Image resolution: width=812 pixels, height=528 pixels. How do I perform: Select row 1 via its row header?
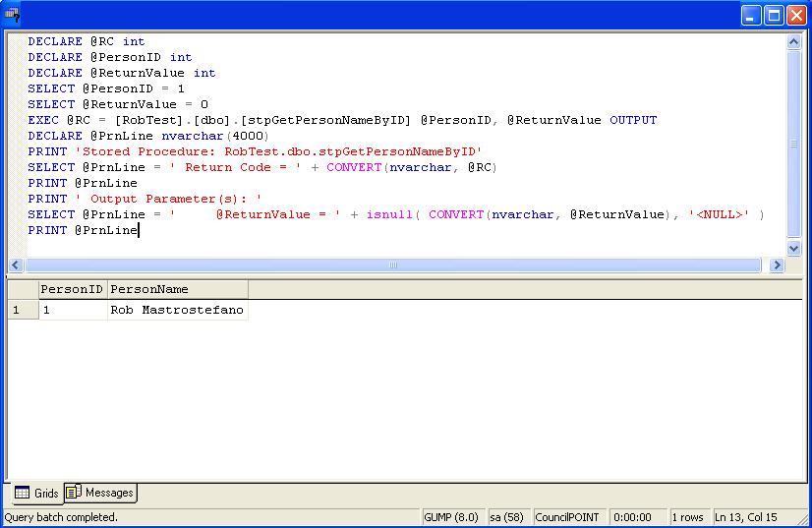(x=22, y=311)
